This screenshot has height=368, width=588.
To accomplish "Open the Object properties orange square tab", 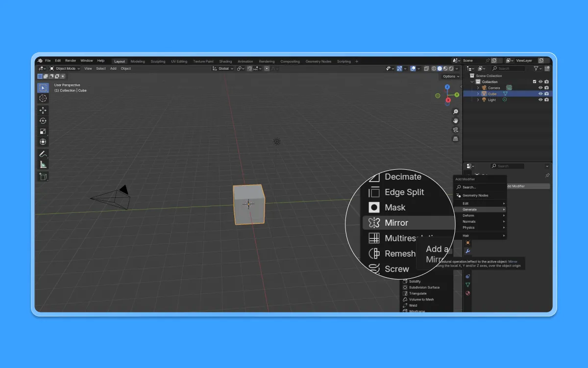I will [467, 242].
